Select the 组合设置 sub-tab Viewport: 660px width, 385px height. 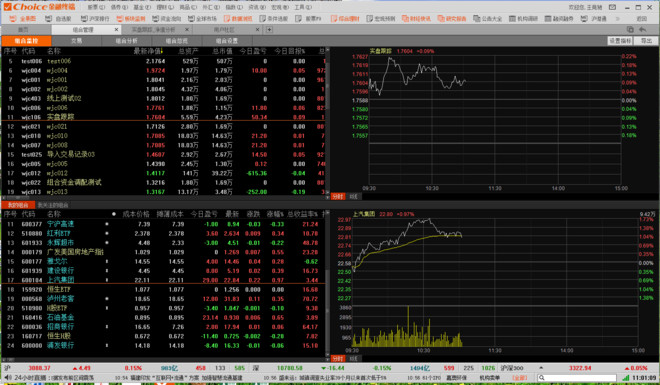point(227,41)
